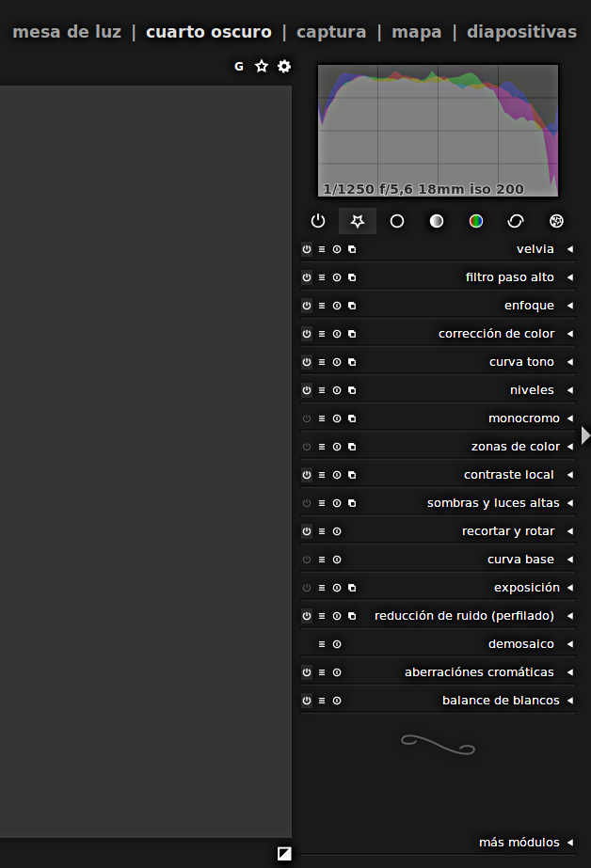Click exposure info text in histogram
Viewport: 591px width, 868px height.
pos(423,189)
